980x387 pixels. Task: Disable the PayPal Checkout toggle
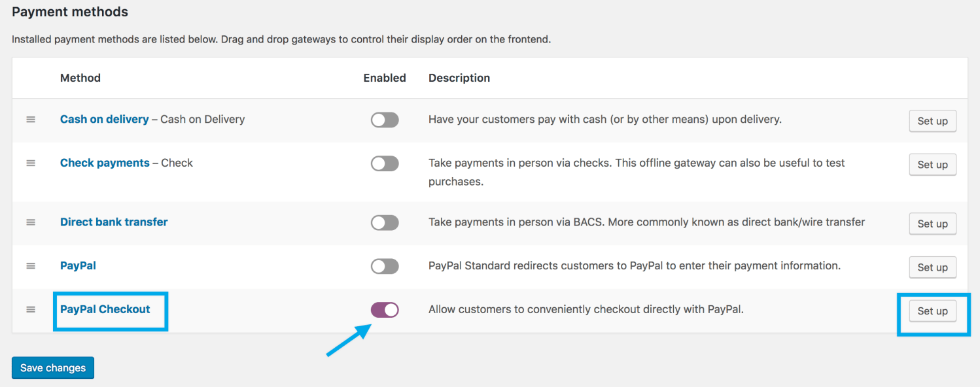click(385, 310)
